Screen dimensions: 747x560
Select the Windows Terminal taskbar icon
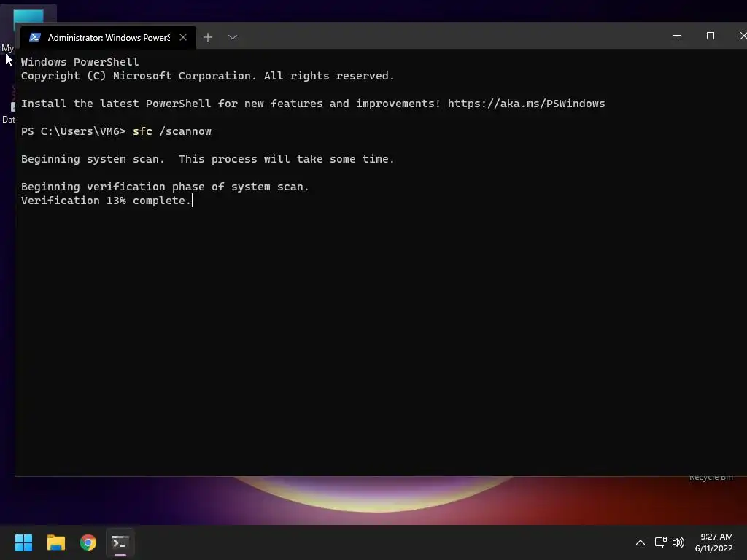tap(120, 542)
